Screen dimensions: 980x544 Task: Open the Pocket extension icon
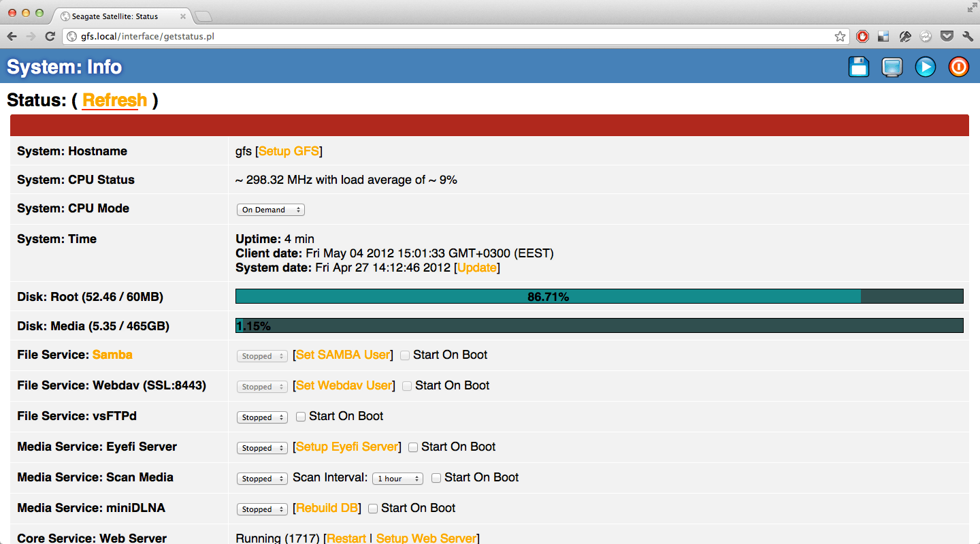click(x=947, y=36)
